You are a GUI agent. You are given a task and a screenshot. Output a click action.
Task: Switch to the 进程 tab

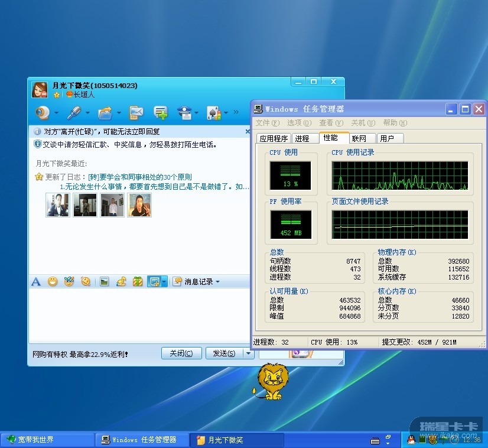click(x=305, y=138)
